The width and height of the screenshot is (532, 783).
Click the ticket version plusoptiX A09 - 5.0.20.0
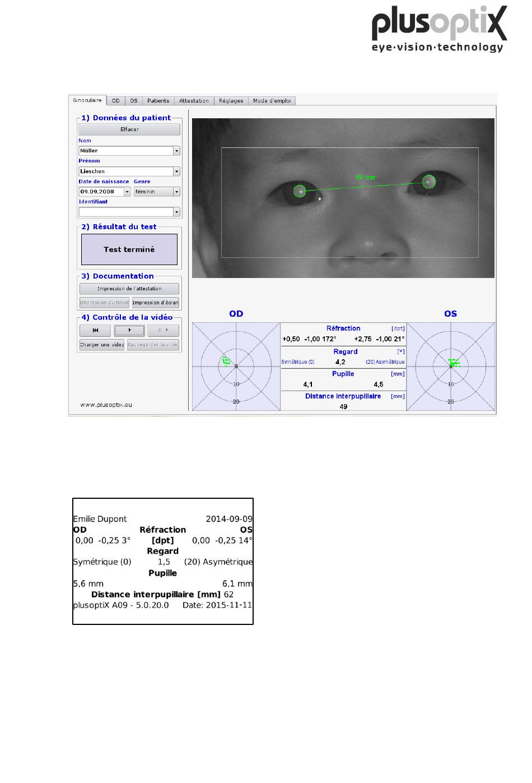121,605
